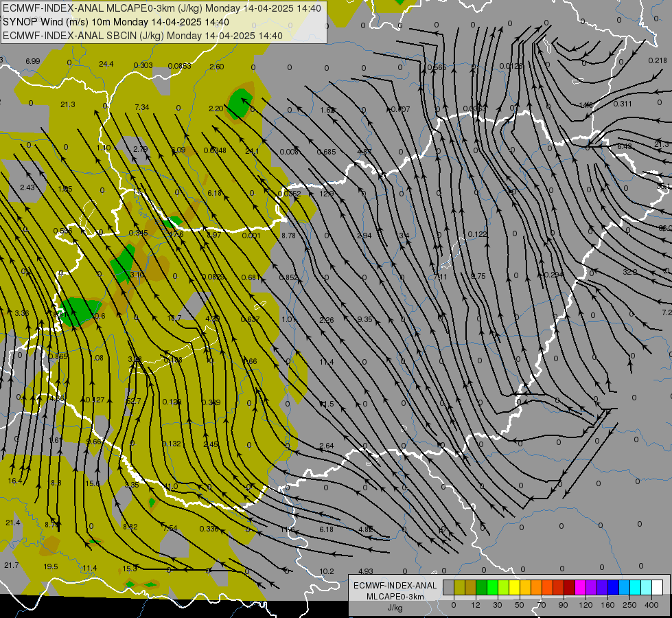The width and height of the screenshot is (672, 618).
Task: Click the map value 0.685
Action: pyautogui.click(x=327, y=152)
